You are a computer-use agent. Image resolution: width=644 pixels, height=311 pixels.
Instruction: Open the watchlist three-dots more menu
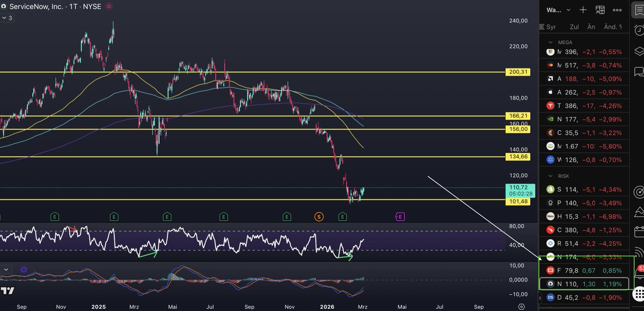click(x=617, y=10)
